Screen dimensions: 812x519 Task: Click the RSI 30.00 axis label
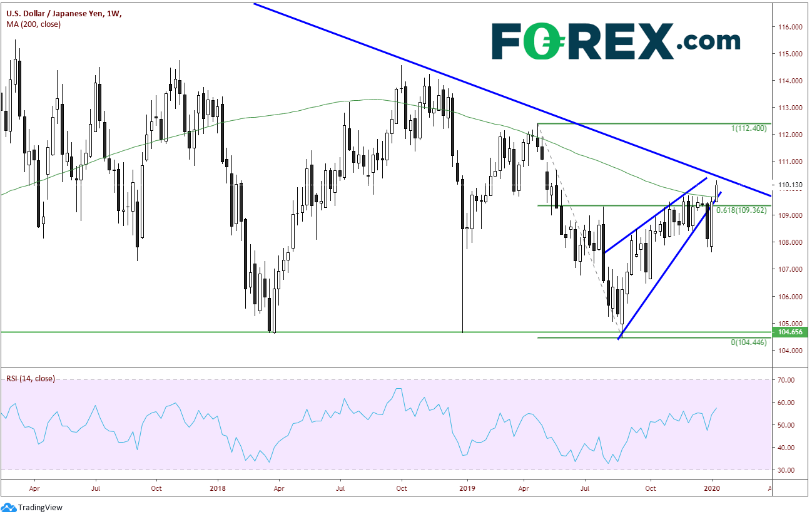point(786,470)
